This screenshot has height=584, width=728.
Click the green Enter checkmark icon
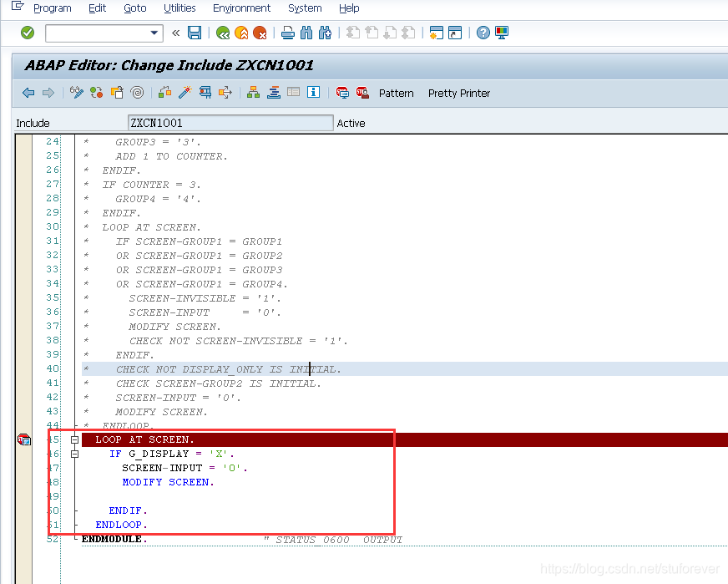(28, 33)
